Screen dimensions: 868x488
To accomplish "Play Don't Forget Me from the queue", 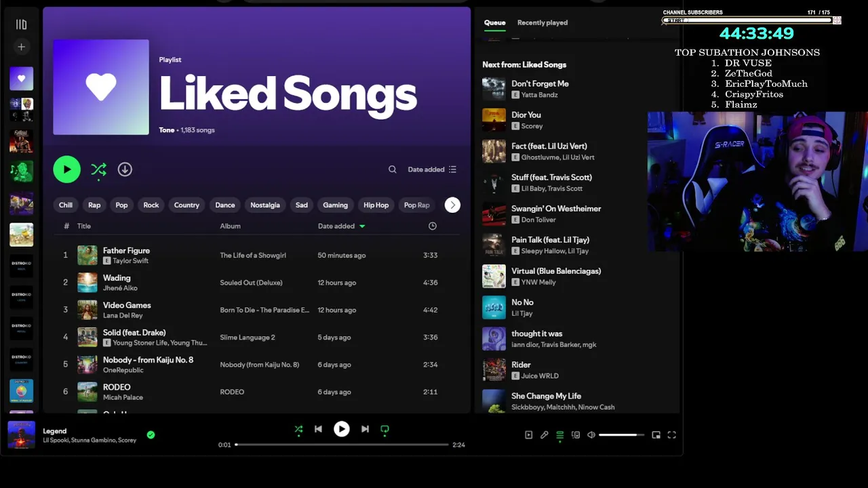I will (x=576, y=89).
